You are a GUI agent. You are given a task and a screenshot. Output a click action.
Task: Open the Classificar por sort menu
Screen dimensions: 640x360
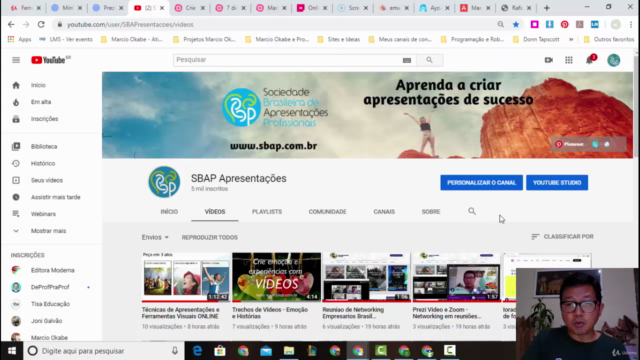pyautogui.click(x=562, y=236)
